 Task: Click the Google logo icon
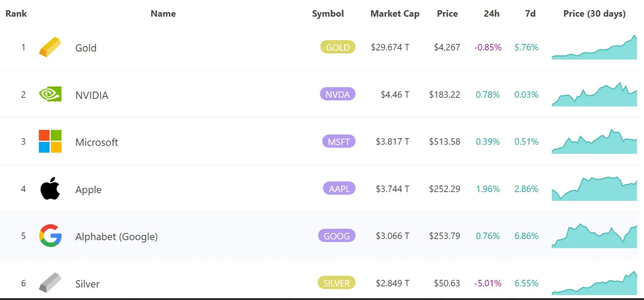50,236
